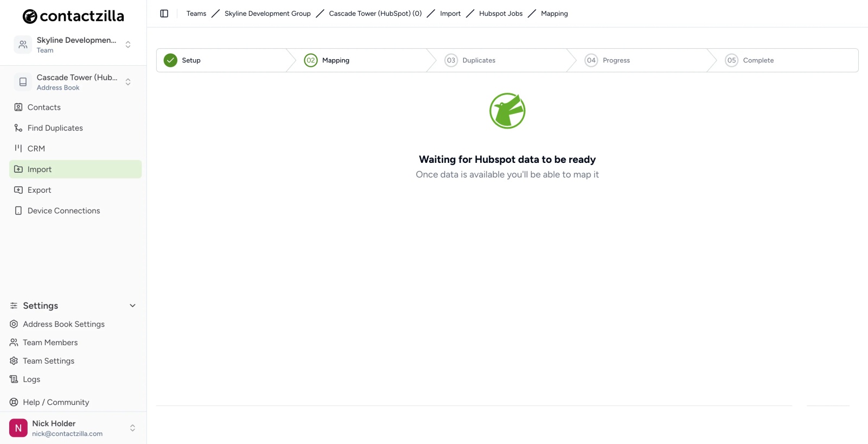Image resolution: width=868 pixels, height=444 pixels.
Task: Click the Team Settings gear icon
Action: click(14, 361)
